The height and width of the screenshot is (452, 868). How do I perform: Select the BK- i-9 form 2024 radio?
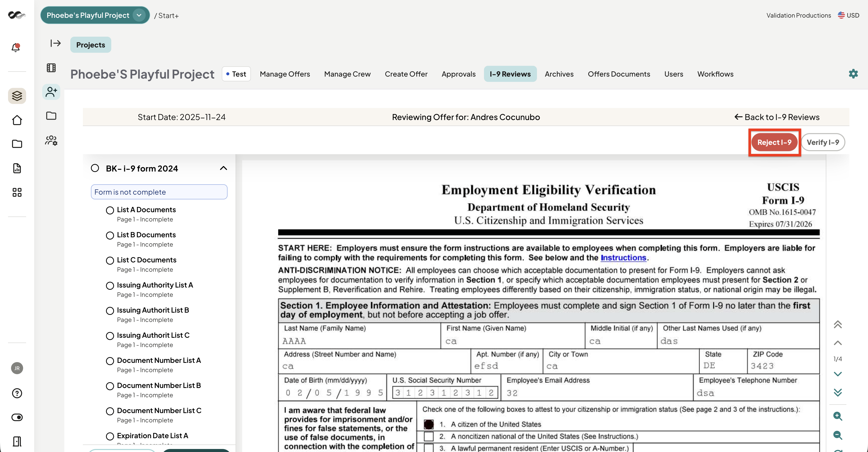pyautogui.click(x=95, y=168)
